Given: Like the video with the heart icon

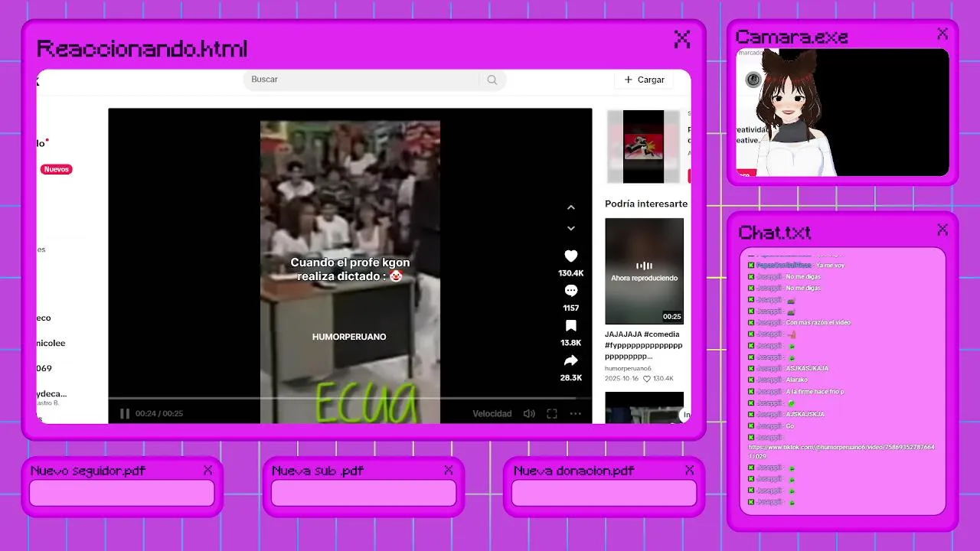Looking at the screenshot, I should 570,256.
